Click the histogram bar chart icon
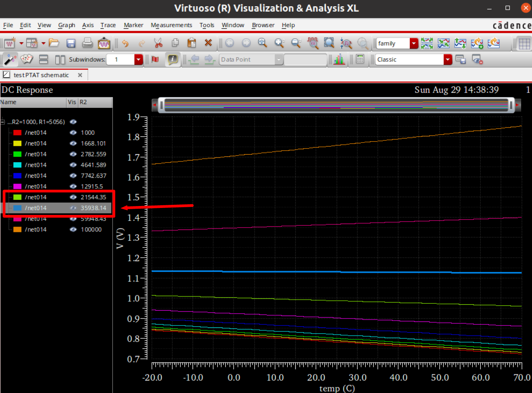Screen dimensions: 532x393 tap(339, 59)
